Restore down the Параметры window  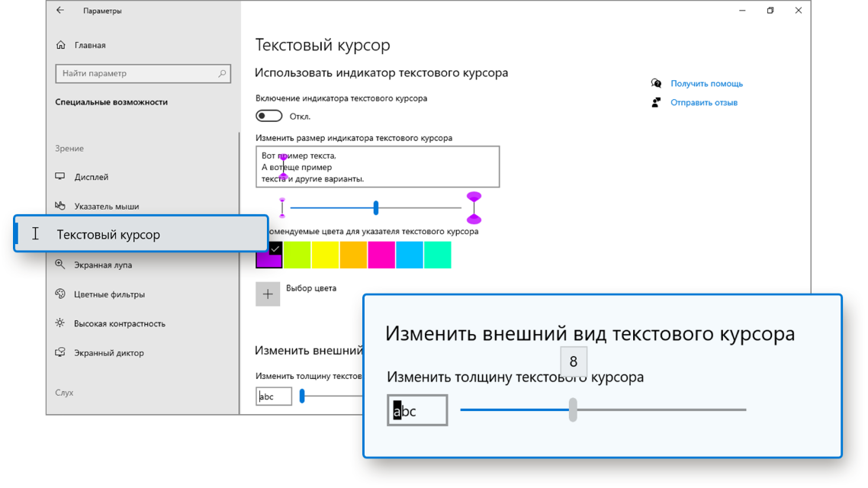770,11
